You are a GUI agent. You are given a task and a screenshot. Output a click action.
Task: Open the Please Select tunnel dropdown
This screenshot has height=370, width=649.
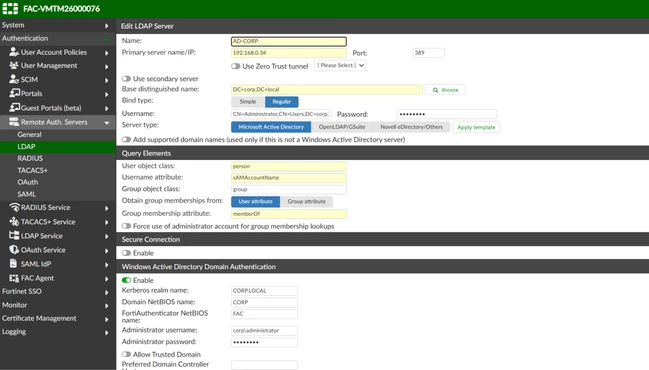pyautogui.click(x=340, y=65)
